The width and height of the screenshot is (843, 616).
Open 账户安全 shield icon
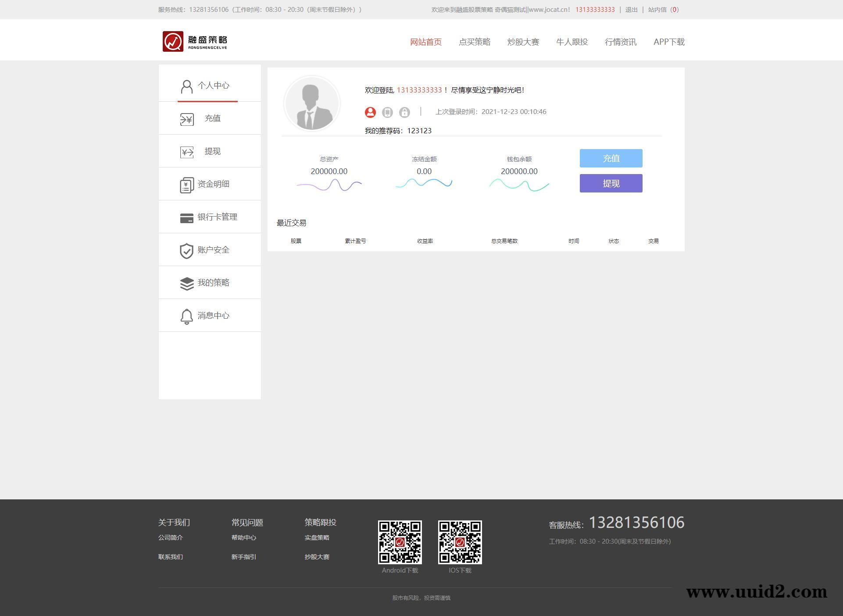186,250
